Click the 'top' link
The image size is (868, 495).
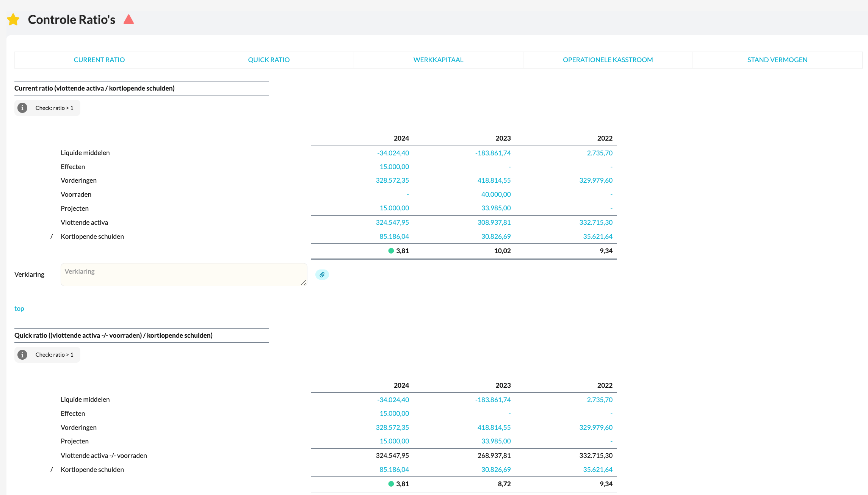click(19, 309)
